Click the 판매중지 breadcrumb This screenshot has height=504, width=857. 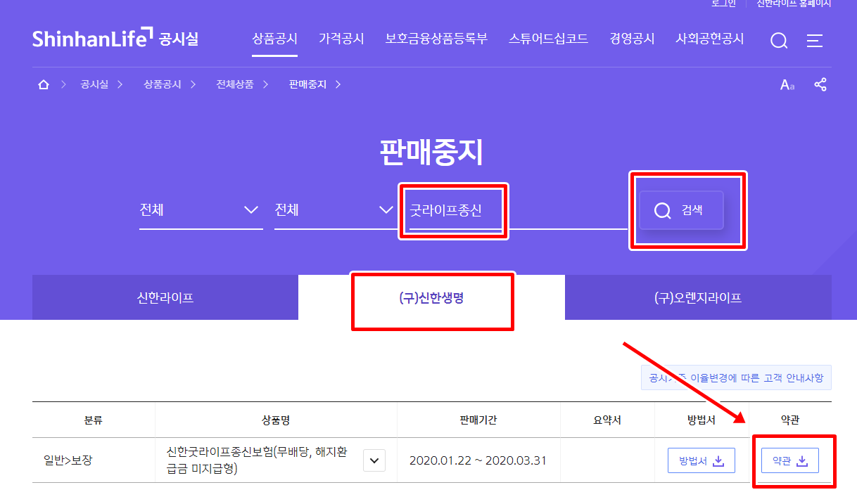pyautogui.click(x=307, y=84)
